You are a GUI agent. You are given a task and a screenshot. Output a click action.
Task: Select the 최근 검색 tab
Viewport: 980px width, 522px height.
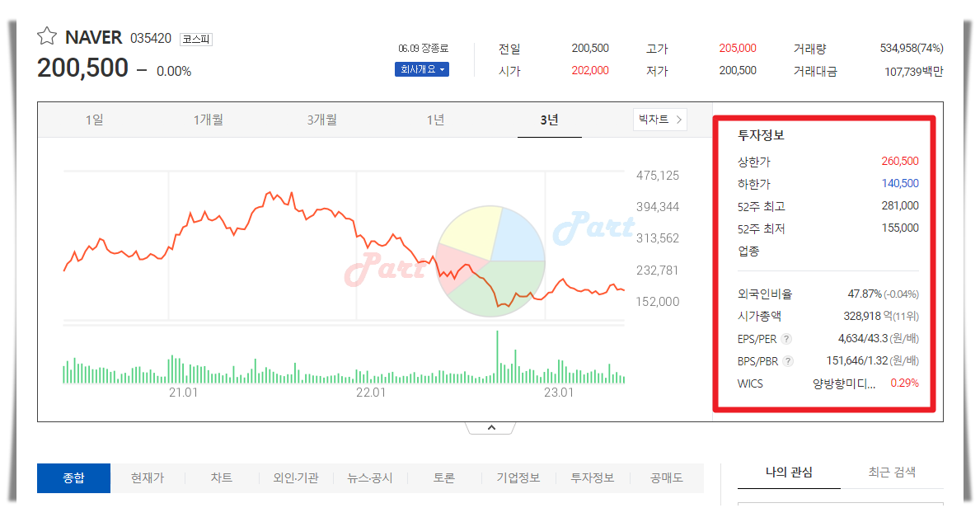pyautogui.click(x=892, y=473)
